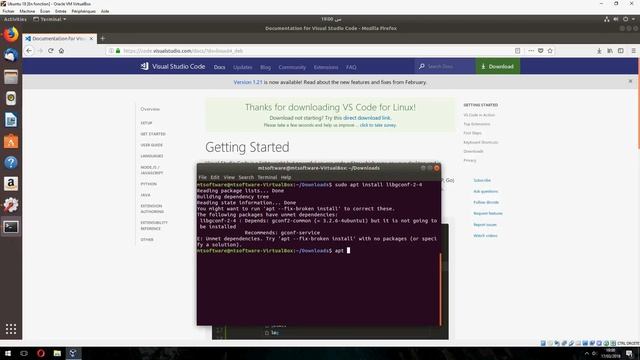Expand PYTHON in docs sidebar

click(x=149, y=184)
